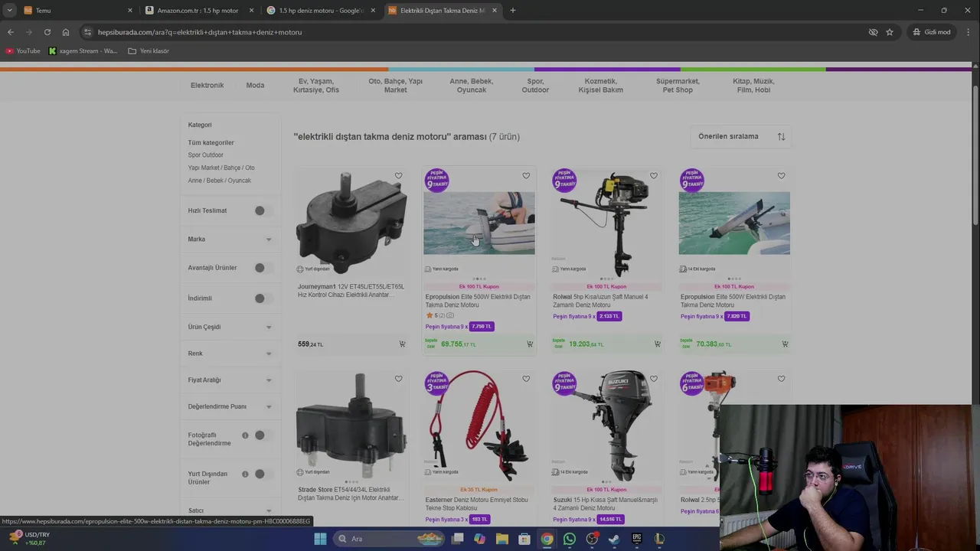Screen dimensions: 980x551
Task: Open Yeni klasör bookmarks folder
Action: click(x=149, y=51)
